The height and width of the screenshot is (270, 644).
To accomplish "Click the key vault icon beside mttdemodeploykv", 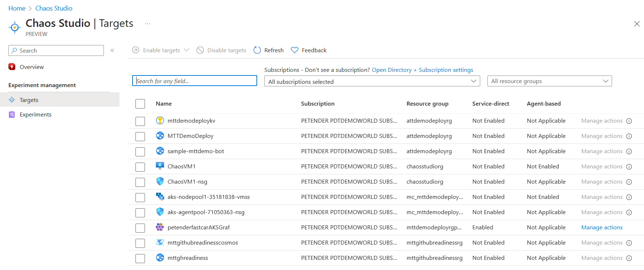I will (x=160, y=120).
